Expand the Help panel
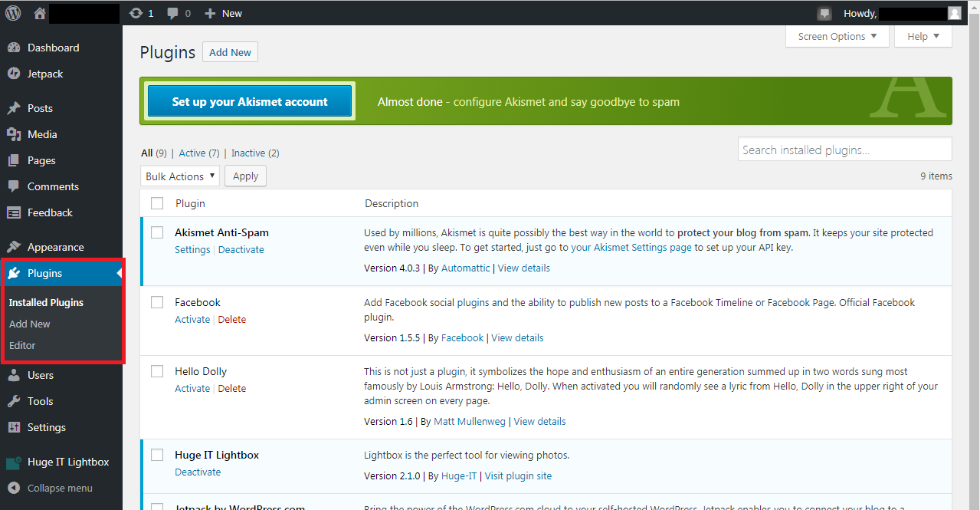The height and width of the screenshot is (510, 980). (x=924, y=36)
